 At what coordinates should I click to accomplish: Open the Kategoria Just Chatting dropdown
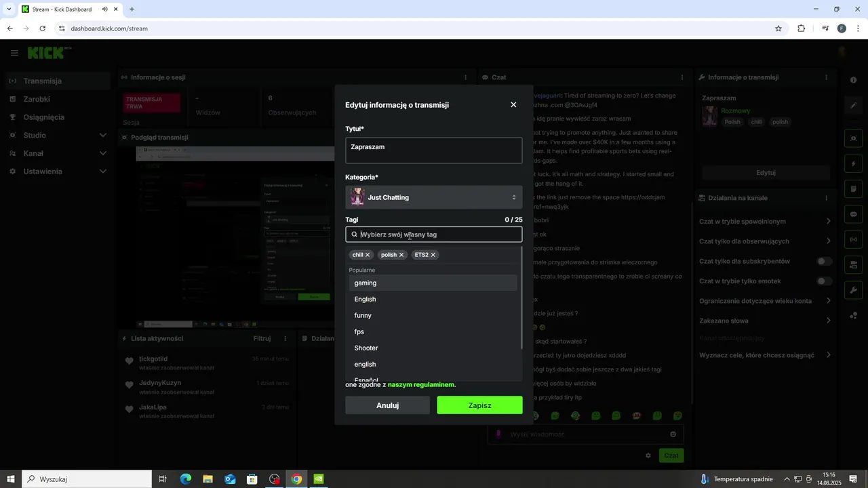[434, 197]
